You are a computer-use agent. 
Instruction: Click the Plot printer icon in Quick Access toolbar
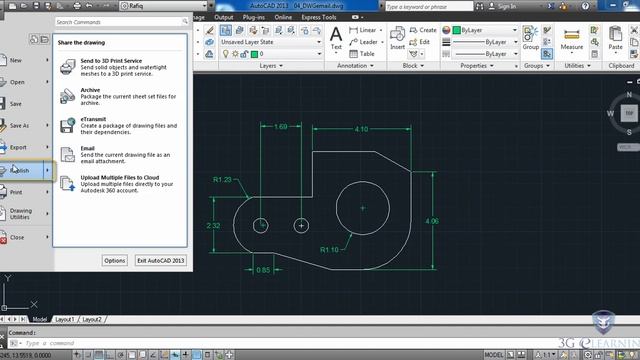[x=77, y=6]
